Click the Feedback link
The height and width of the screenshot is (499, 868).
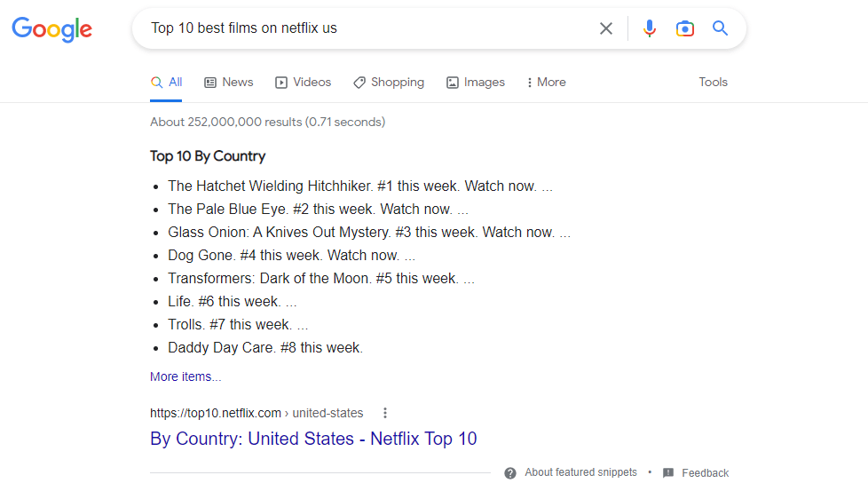[706, 473]
